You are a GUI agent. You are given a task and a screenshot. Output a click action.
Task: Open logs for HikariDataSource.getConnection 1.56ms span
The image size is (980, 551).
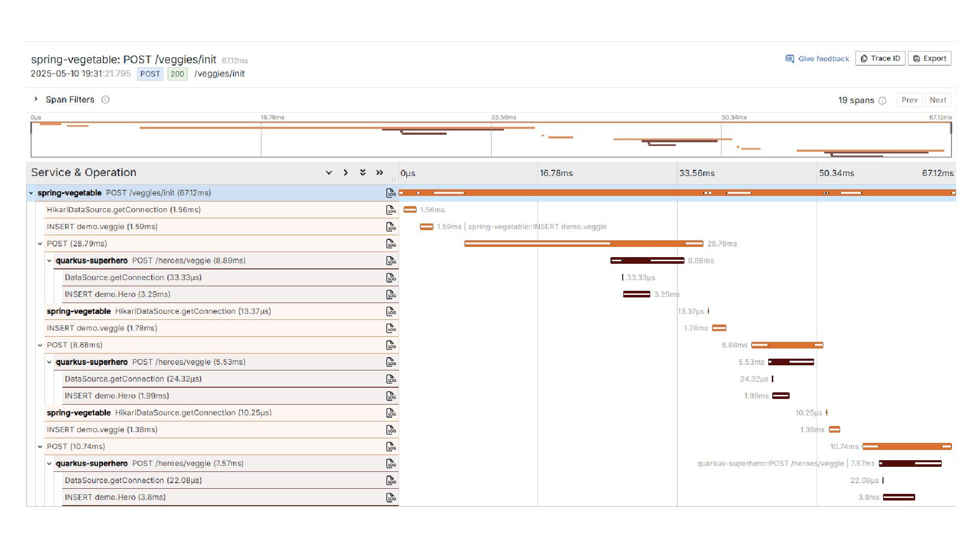tap(391, 210)
